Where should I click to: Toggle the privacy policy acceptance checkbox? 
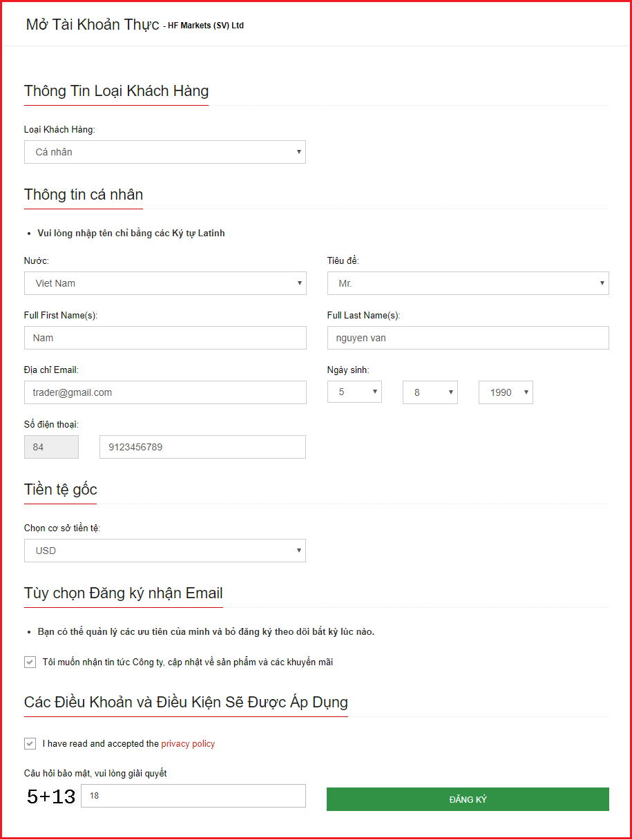tap(30, 743)
